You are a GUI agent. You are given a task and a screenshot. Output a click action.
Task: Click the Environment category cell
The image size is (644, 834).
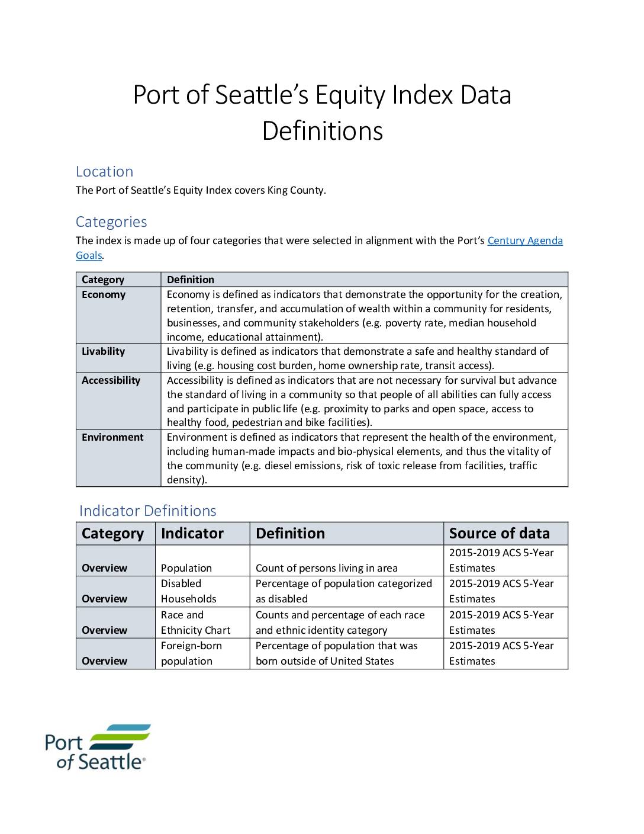coord(118,458)
